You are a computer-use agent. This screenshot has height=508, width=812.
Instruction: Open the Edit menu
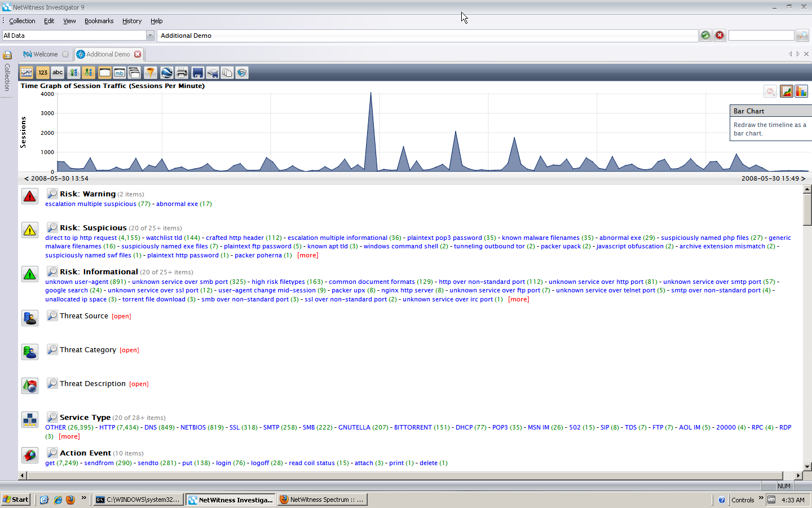point(49,21)
